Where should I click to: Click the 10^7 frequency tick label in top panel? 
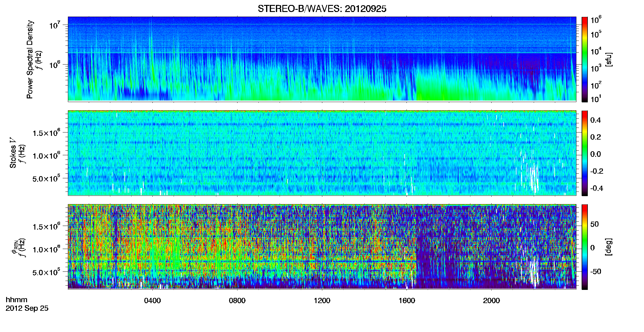click(x=55, y=25)
